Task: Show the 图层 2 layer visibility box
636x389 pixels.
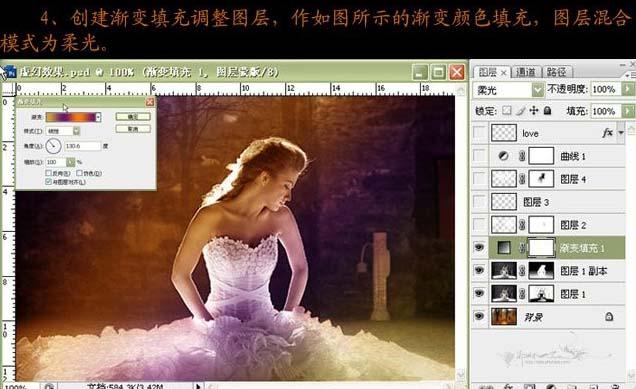Action: [479, 225]
